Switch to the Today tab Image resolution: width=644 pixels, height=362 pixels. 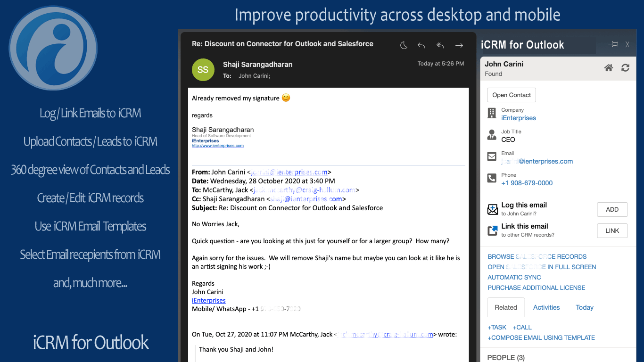pyautogui.click(x=585, y=307)
